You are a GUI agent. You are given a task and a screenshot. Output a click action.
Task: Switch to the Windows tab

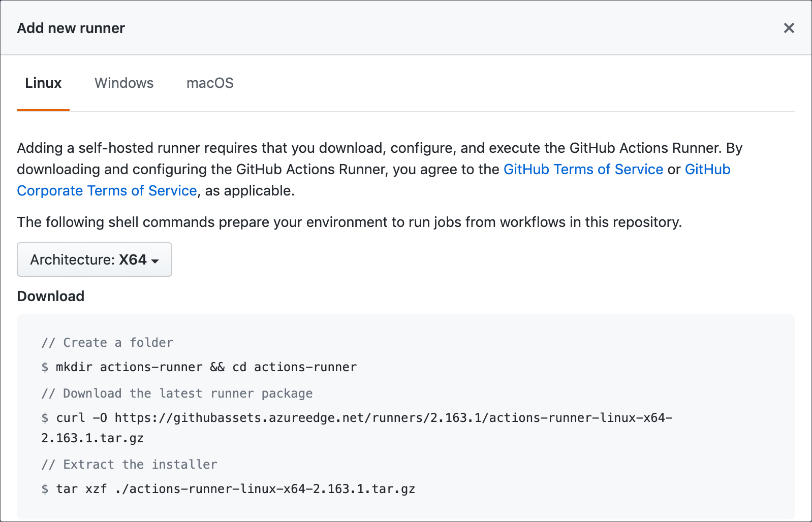pos(124,83)
